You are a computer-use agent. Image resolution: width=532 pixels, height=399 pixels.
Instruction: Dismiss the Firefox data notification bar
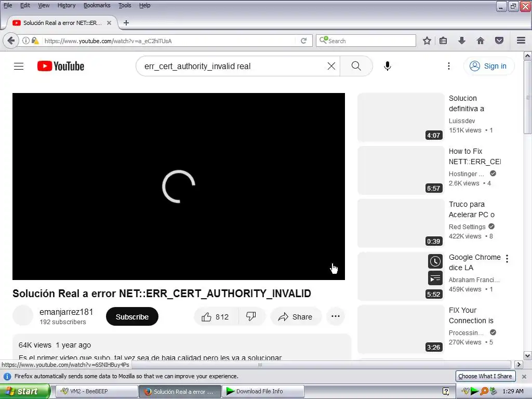(524, 377)
